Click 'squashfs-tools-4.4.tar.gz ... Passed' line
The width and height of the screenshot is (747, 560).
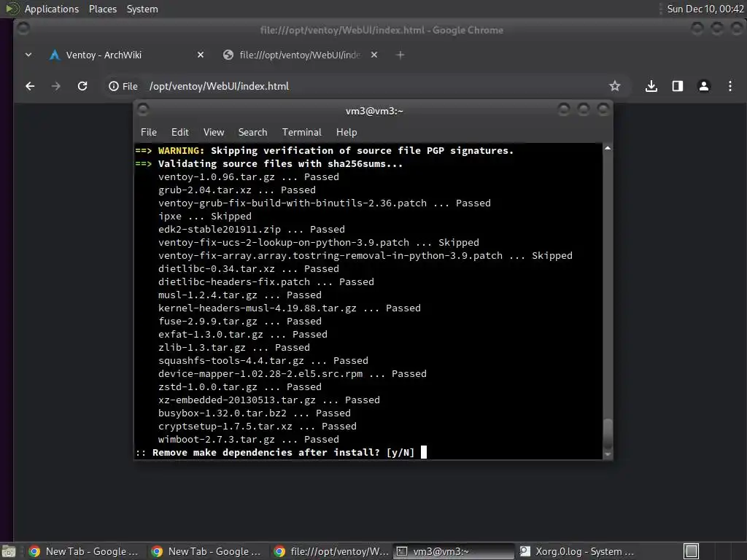point(263,360)
